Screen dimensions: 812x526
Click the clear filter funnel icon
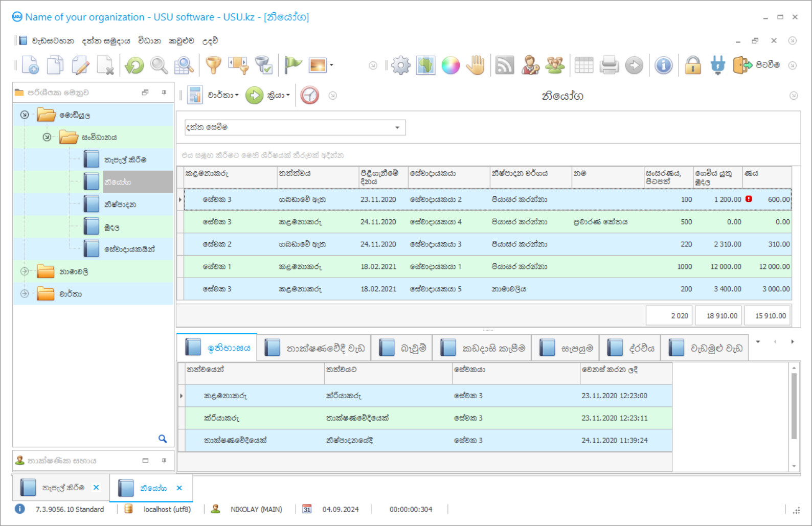tap(264, 65)
